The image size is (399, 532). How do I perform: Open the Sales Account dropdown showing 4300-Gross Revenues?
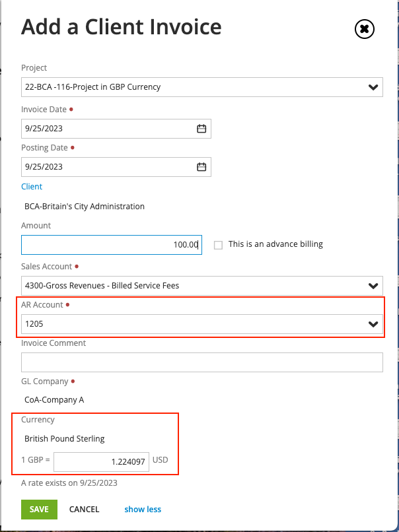[x=198, y=285]
